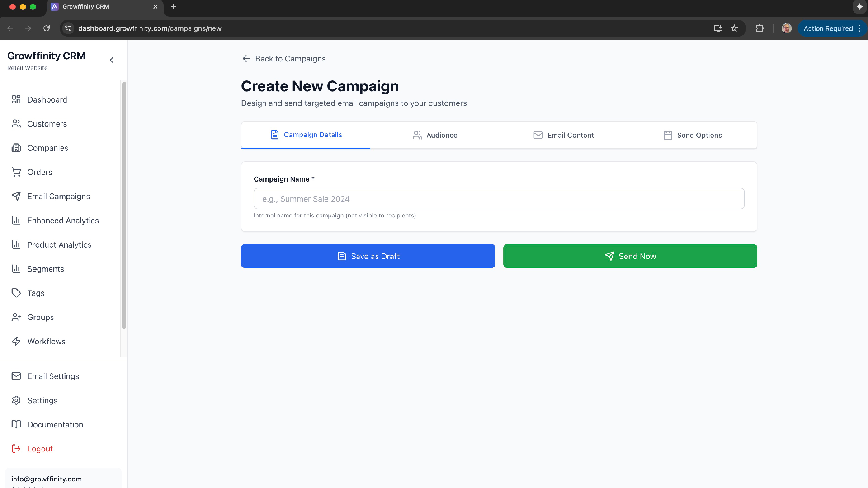
Task: Open Enhanced Analytics
Action: click(x=63, y=221)
